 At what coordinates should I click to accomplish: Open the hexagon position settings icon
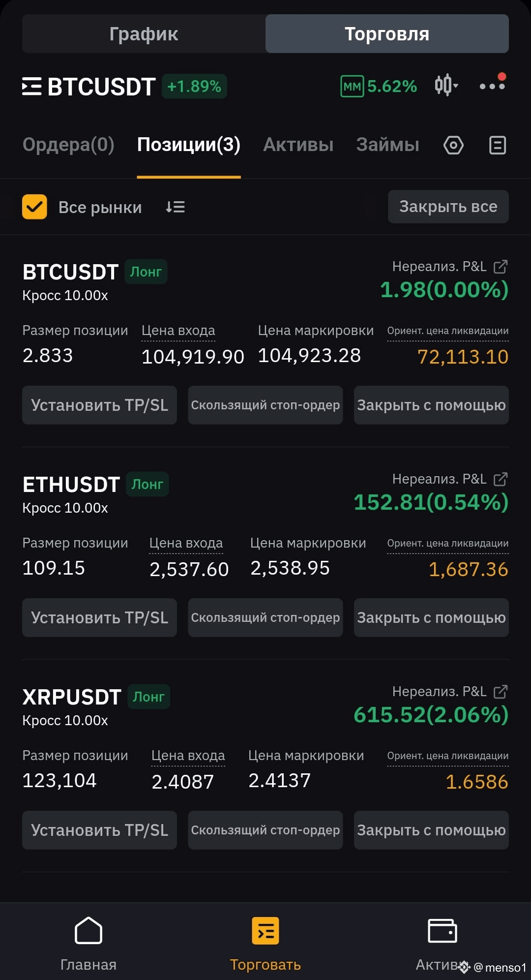[453, 145]
